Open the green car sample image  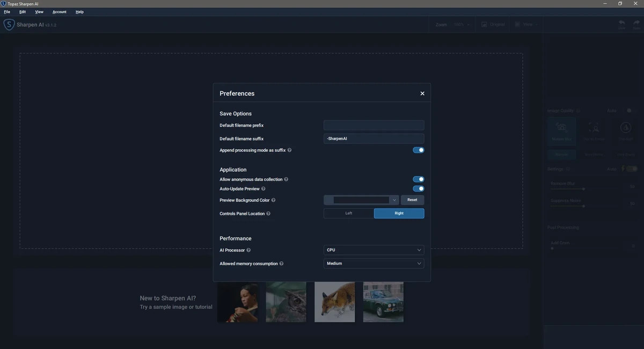tap(383, 302)
